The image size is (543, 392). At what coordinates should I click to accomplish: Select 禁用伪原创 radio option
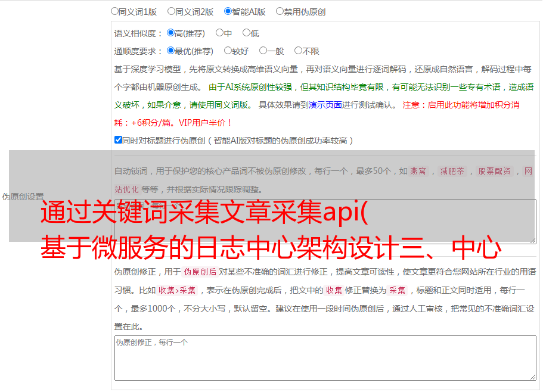pos(280,11)
